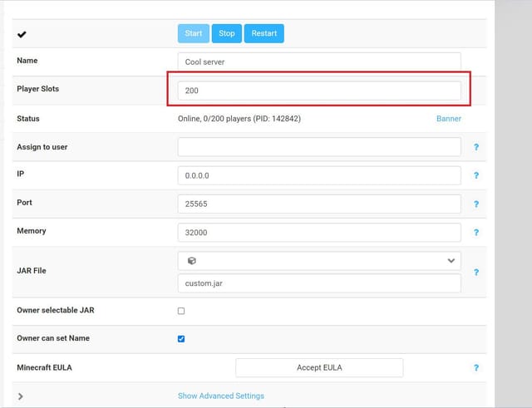Open the JAR File dropdown
Screen dimensions: 532x408
click(x=319, y=260)
